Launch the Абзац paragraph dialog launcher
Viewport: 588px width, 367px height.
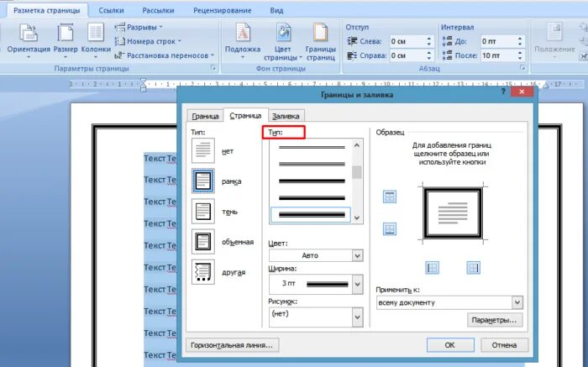pos(522,68)
